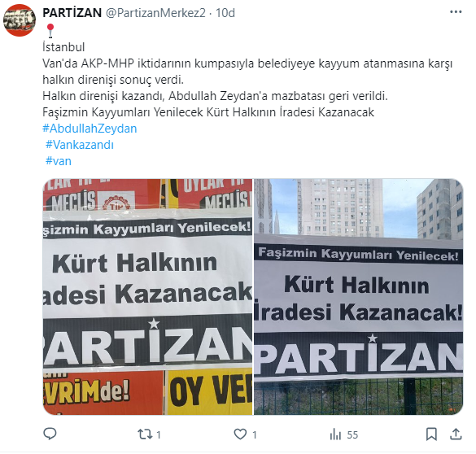Follow the #AbdullahZeydan hashtag
This screenshot has width=476, height=454.
point(90,129)
